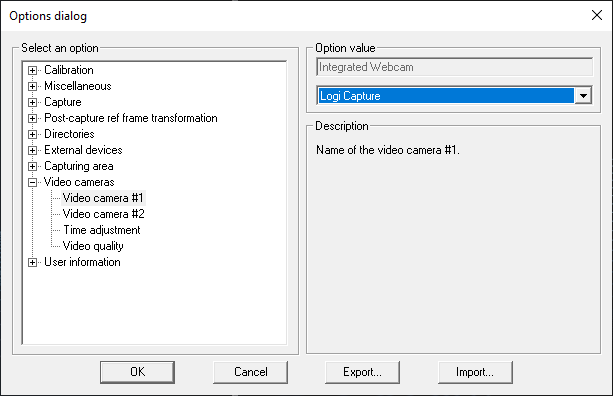Collapse the Video cameras tree node
The height and width of the screenshot is (396, 613).
click(32, 183)
